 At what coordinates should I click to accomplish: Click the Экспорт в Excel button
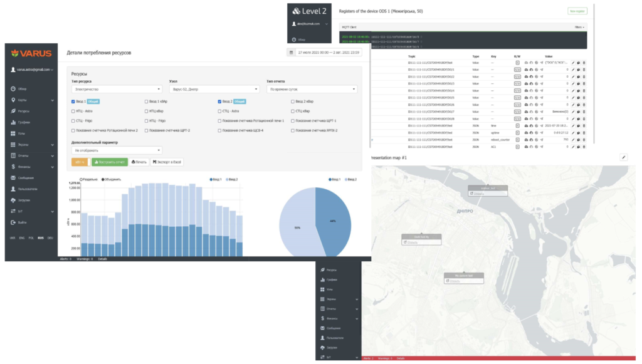167,162
